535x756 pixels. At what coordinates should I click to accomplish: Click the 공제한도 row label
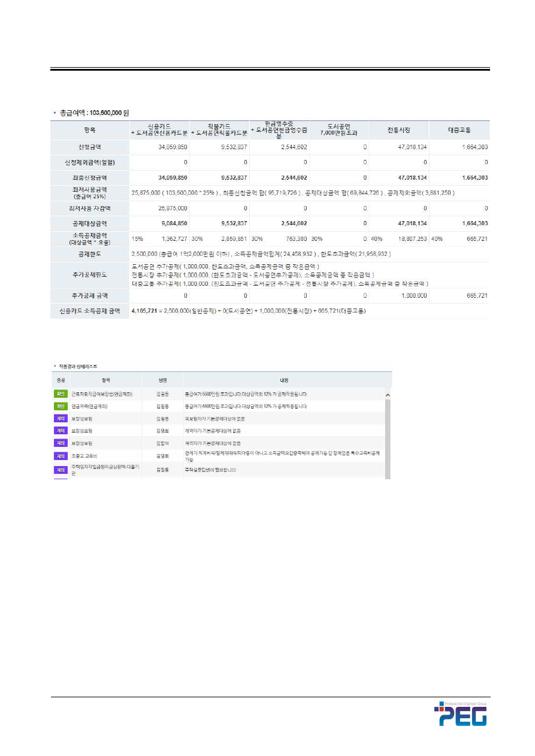pos(89,254)
